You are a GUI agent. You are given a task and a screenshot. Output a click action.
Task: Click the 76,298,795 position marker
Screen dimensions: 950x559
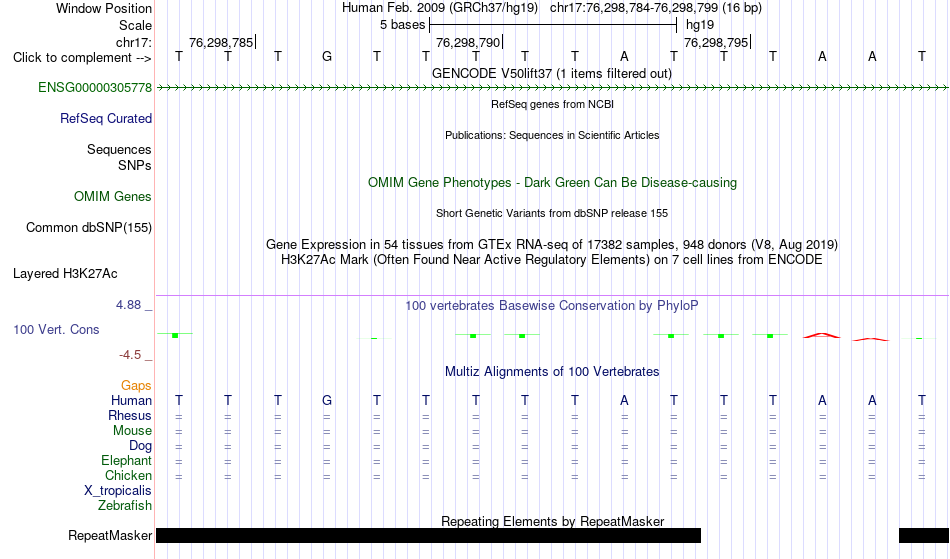pos(716,42)
